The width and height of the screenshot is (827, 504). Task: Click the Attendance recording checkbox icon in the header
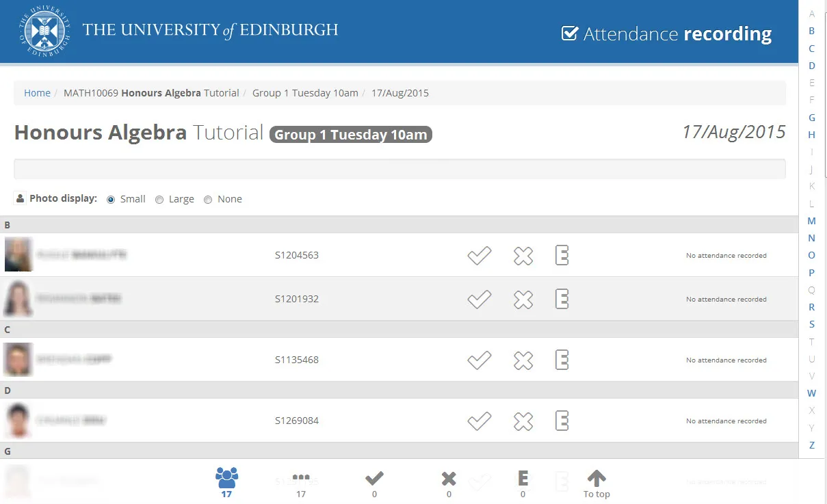[570, 31]
